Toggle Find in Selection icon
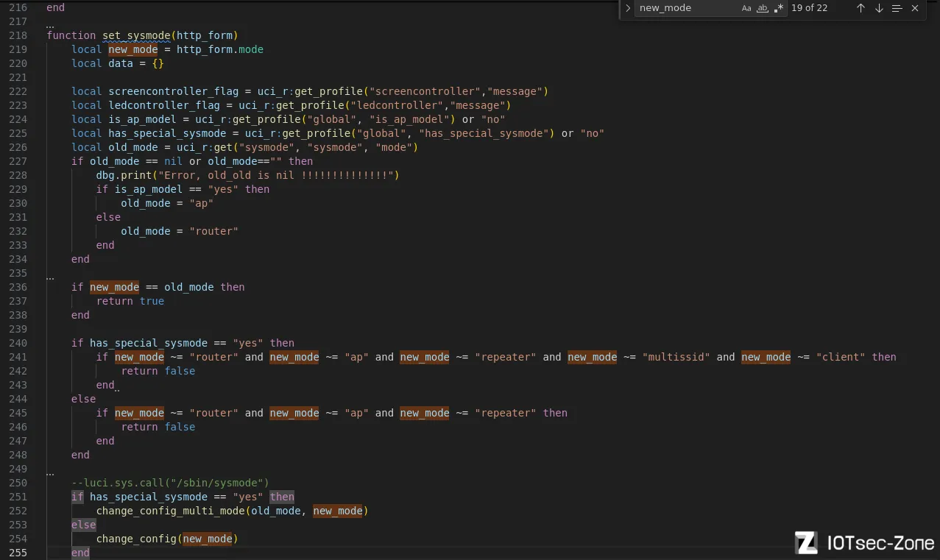Screen dimensions: 940x560 tap(897, 8)
